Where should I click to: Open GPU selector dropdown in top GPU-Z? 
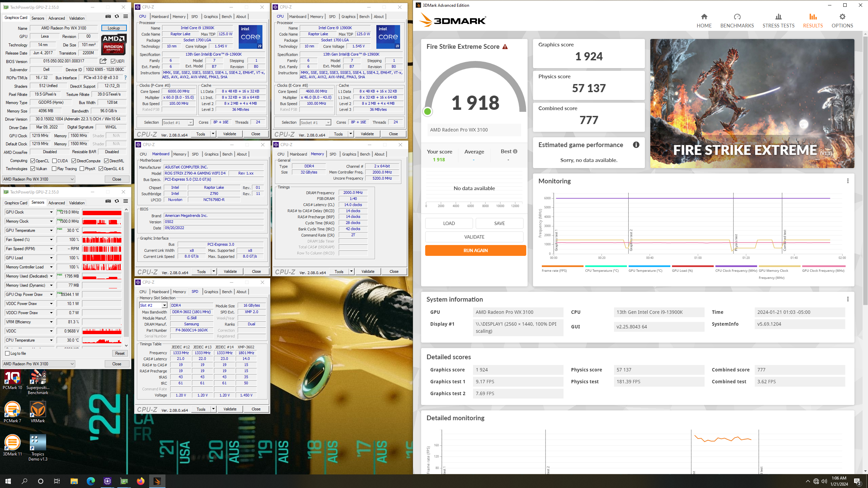coord(38,179)
